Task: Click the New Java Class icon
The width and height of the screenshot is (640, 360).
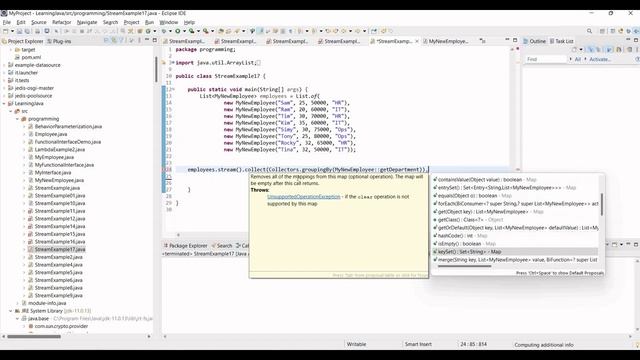Action: (148, 31)
